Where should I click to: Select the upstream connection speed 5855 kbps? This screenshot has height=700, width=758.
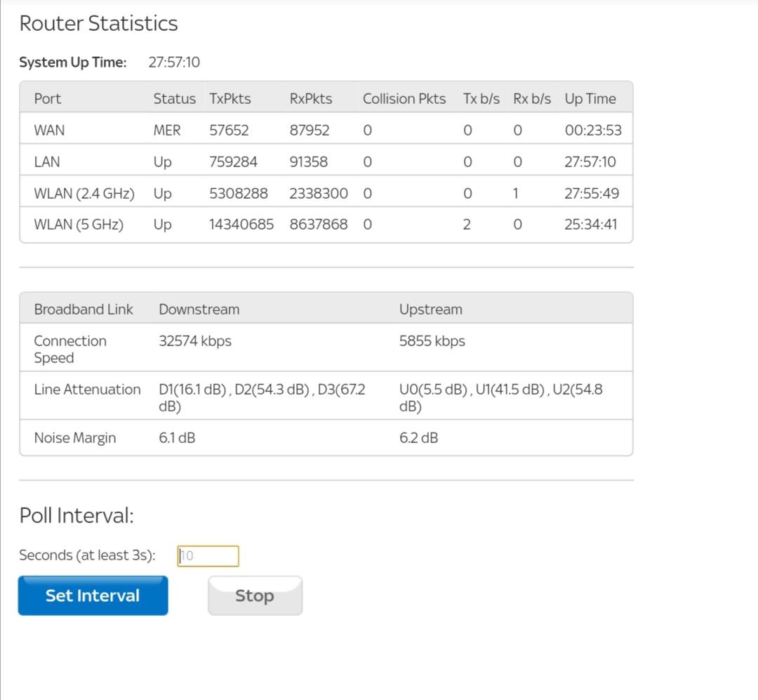432,341
